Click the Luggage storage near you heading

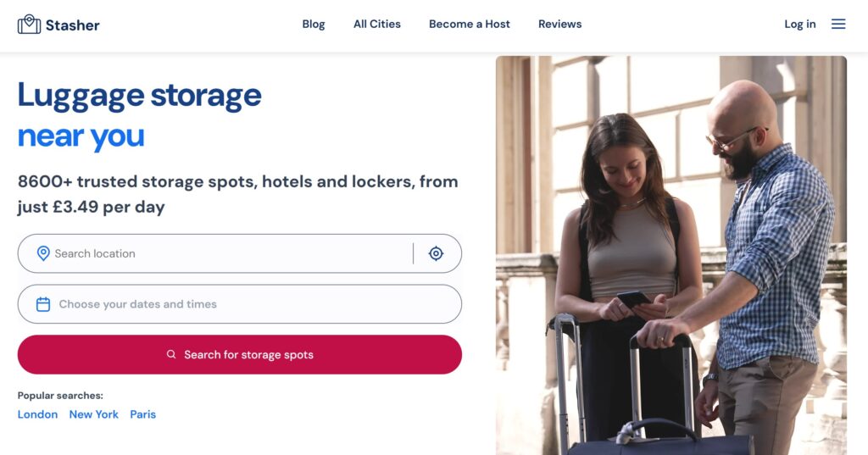click(140, 115)
